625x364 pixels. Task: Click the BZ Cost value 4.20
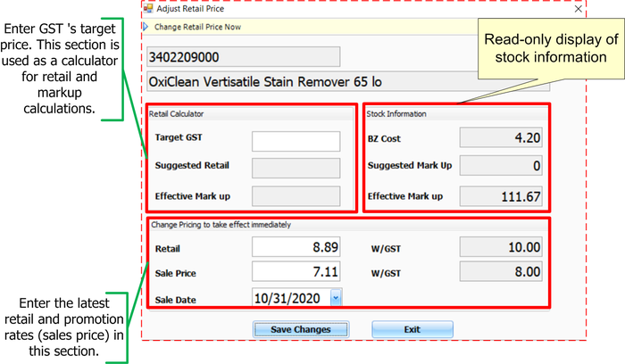(x=501, y=137)
